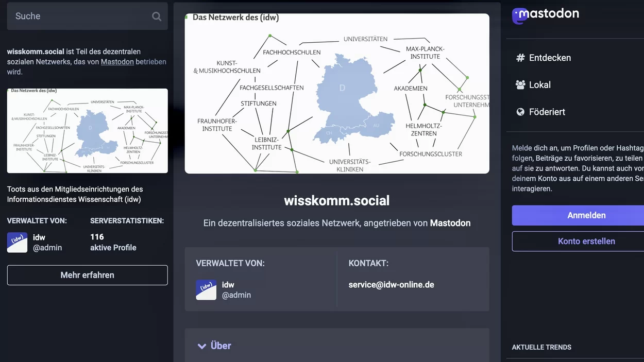Click the idw avatar in left sidebar
Screen dimensions: 644x362
coord(17,243)
